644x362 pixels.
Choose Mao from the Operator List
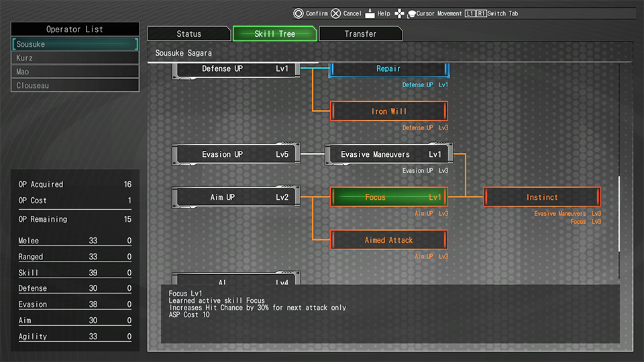click(75, 72)
